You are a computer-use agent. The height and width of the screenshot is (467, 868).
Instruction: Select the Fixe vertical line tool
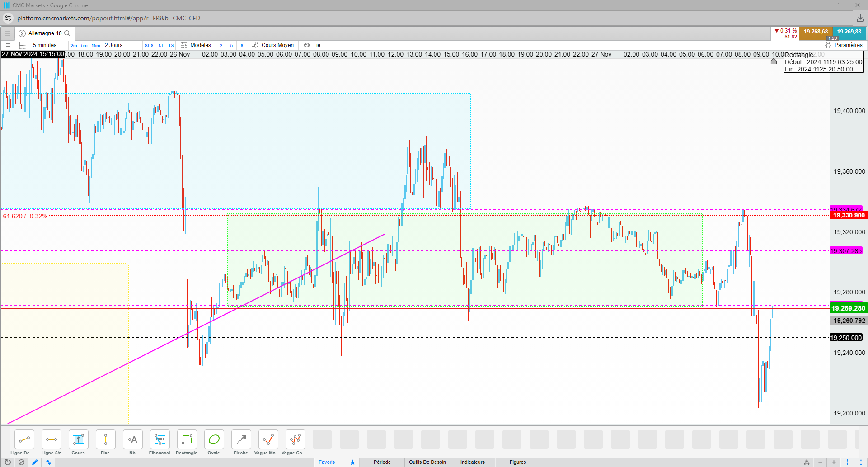(105, 440)
